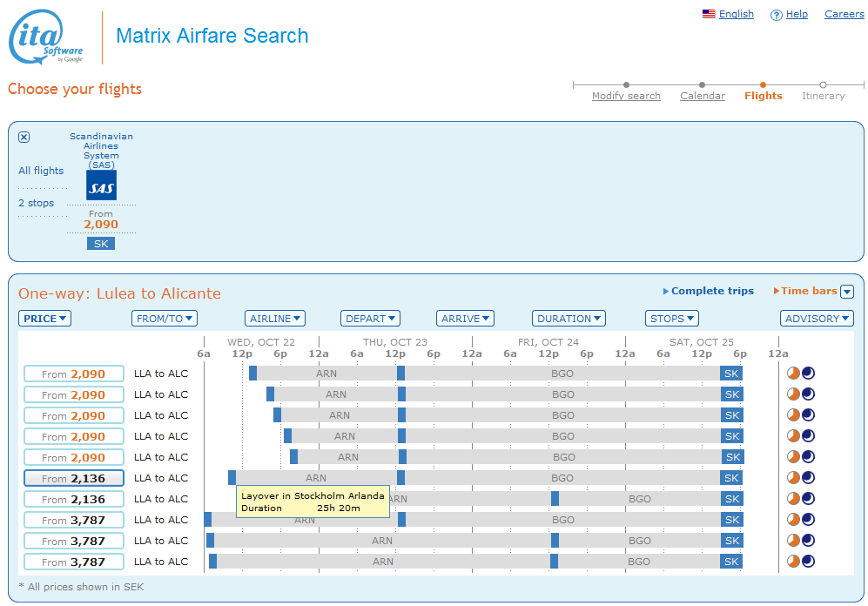Click All flights in the matrix
The image size is (868, 606).
click(x=41, y=171)
